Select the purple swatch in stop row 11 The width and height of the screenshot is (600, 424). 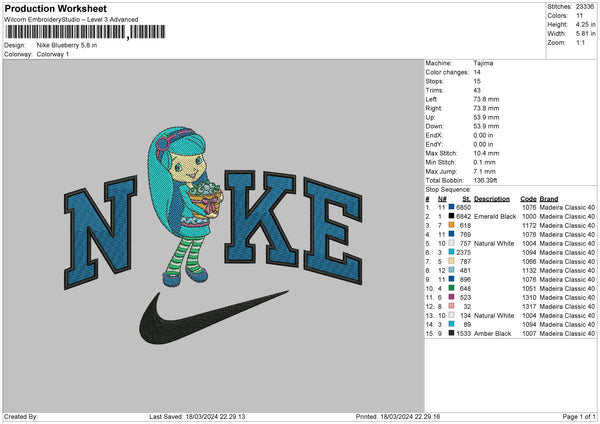(x=452, y=297)
